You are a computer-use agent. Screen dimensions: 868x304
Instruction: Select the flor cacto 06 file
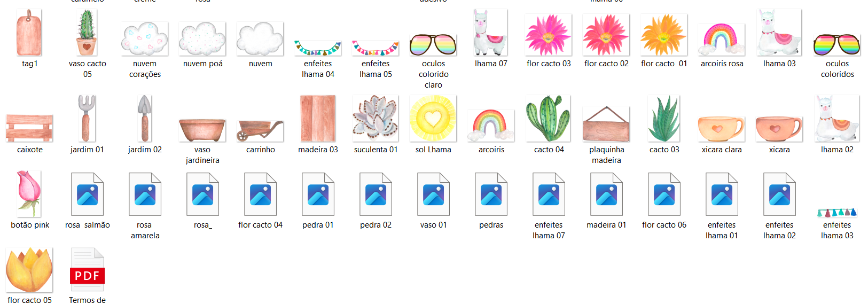click(664, 194)
